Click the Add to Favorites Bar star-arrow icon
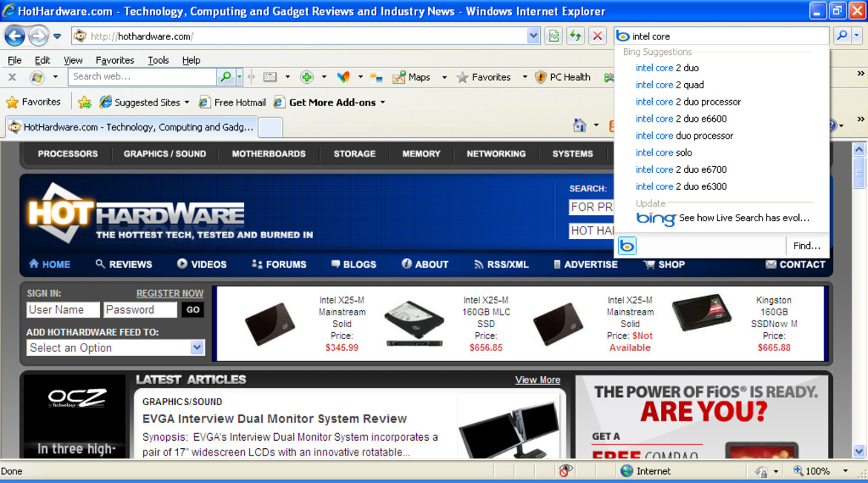The width and height of the screenshot is (868, 483). point(85,102)
